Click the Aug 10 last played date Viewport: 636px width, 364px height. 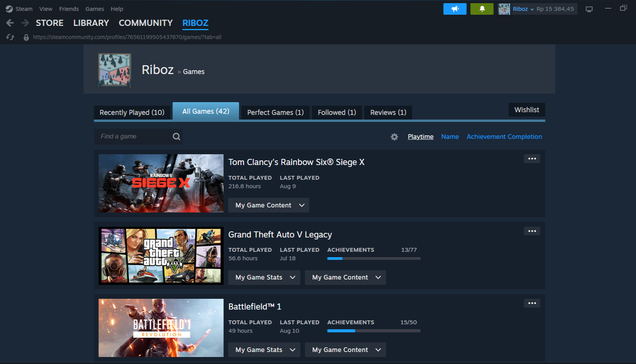click(290, 331)
